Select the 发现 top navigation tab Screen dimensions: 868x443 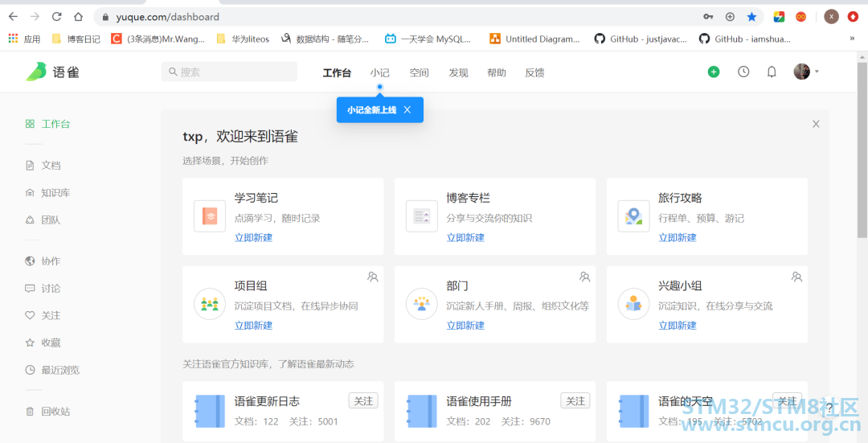coord(458,72)
